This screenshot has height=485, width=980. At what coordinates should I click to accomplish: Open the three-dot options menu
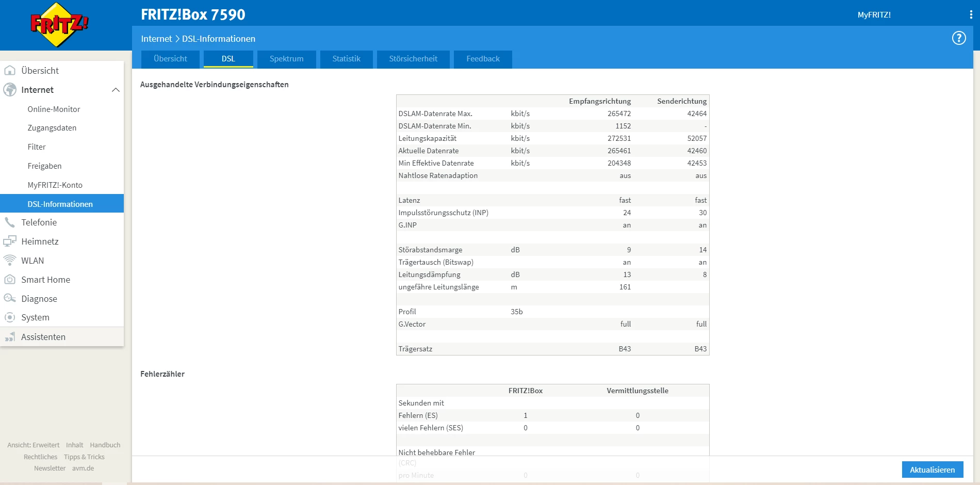click(x=971, y=15)
